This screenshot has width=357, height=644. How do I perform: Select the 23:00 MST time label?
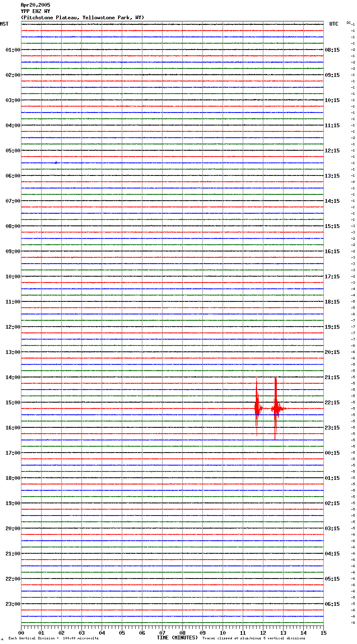13,604
